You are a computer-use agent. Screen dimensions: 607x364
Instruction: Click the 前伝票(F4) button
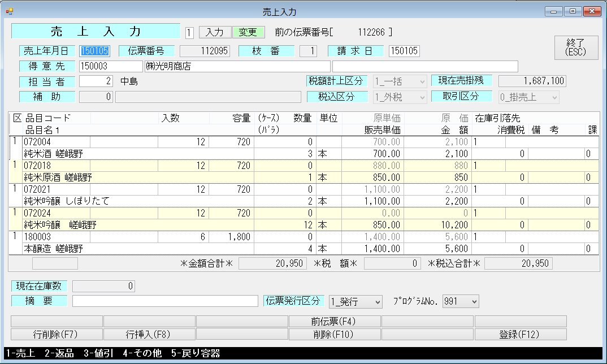[x=333, y=321]
